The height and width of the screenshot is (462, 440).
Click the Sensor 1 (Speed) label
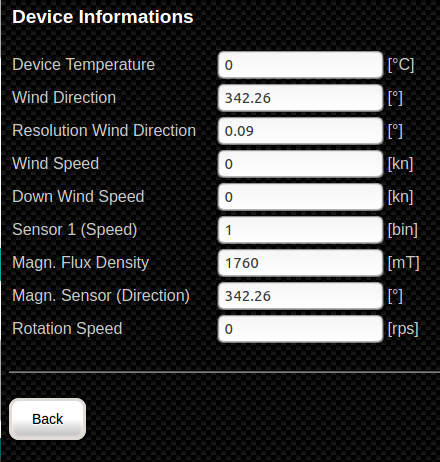click(x=75, y=230)
